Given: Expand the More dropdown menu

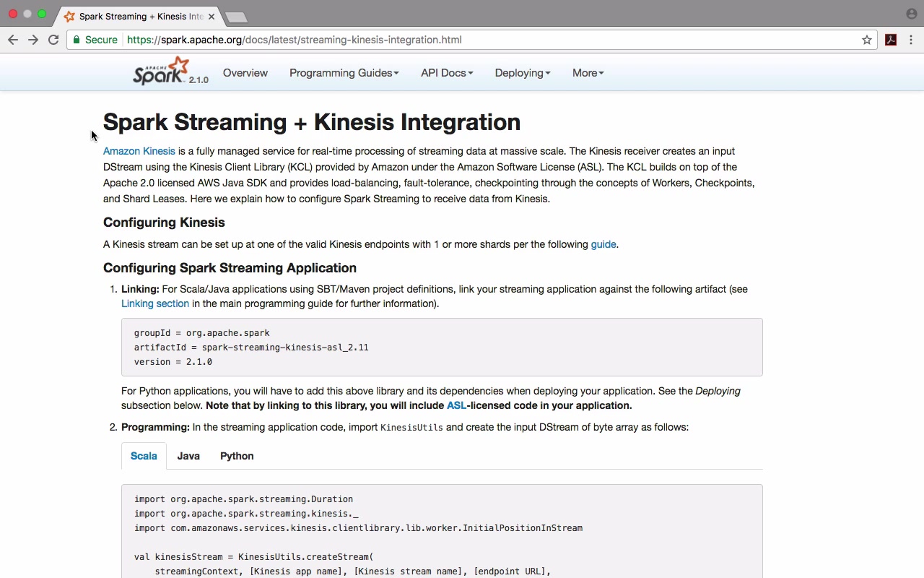Looking at the screenshot, I should pos(588,73).
